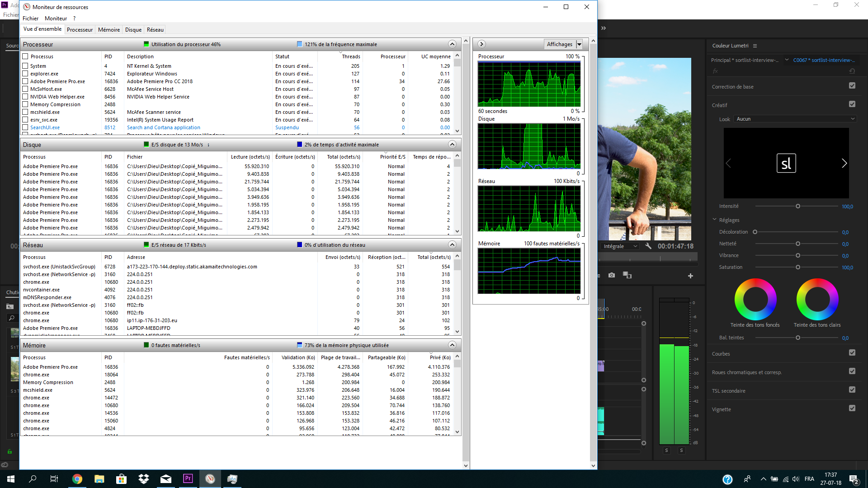The height and width of the screenshot is (488, 868).
Task: Toggle the Créatif section checkbox
Action: click(852, 104)
